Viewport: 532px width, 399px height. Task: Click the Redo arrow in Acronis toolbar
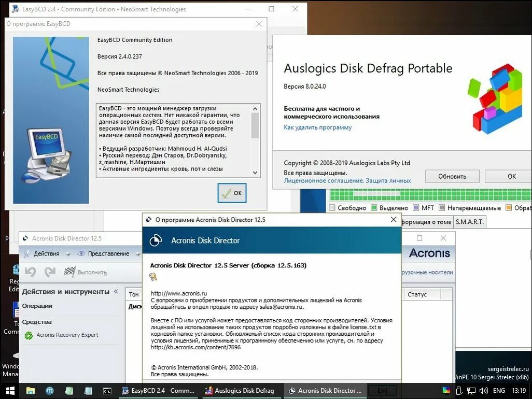(x=50, y=272)
